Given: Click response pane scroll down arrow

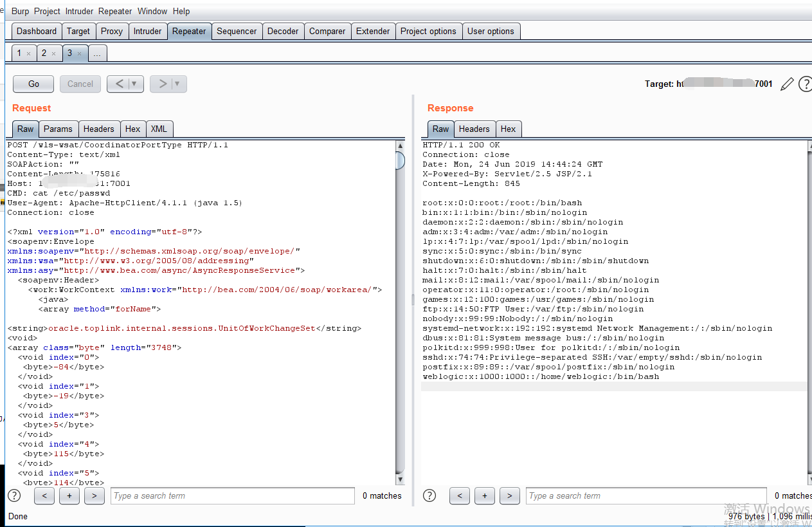Looking at the screenshot, I should coord(810,479).
